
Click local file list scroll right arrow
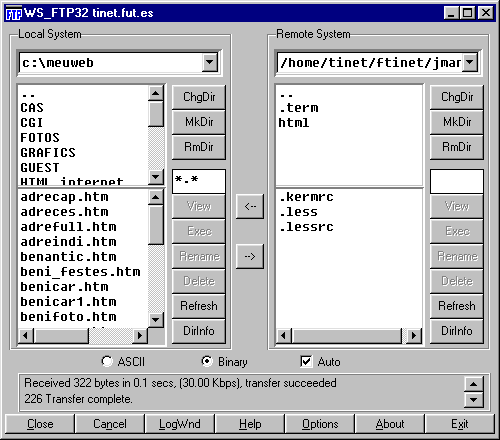coord(140,335)
